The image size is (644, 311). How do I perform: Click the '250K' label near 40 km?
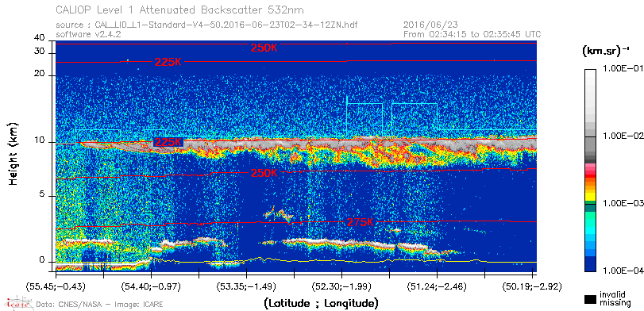(x=264, y=48)
